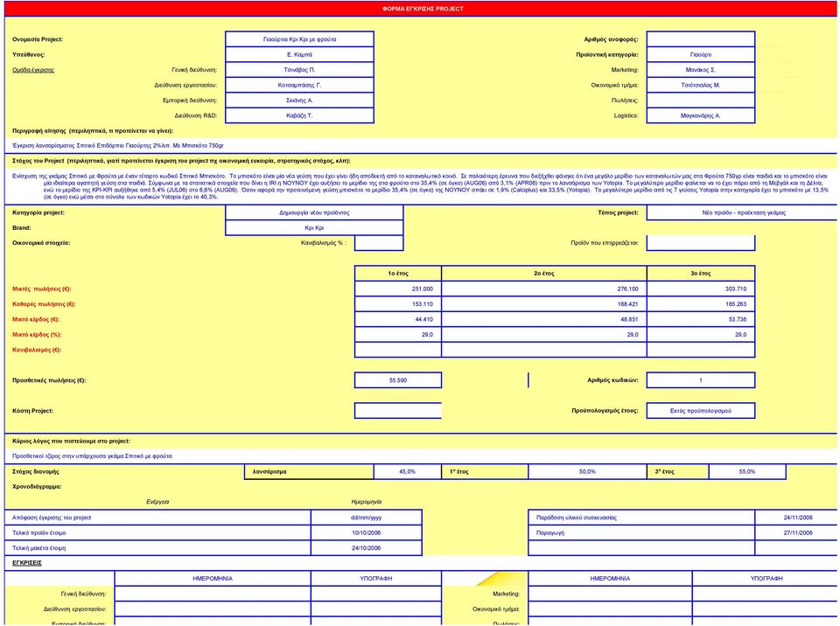Click the 'Κοτσαμπάσης Γ.' factory management cell
Image resolution: width=840 pixels, height=626 pixels.
tap(299, 85)
